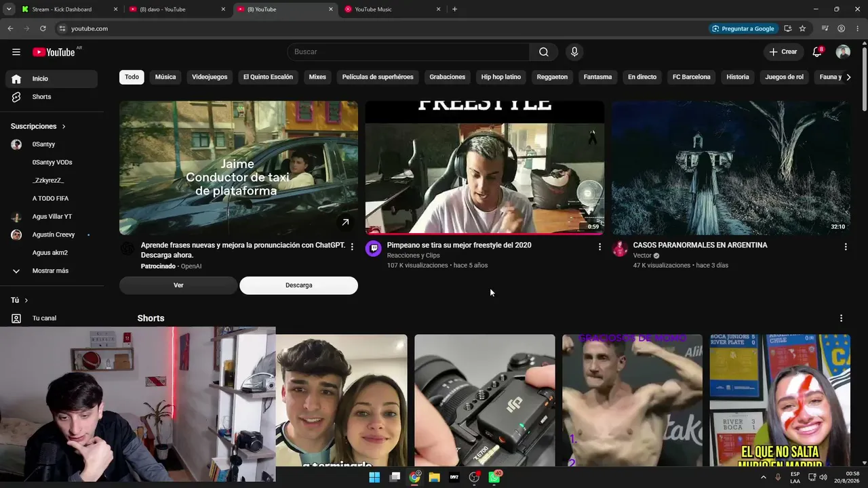Select the El Quinto Escalón chip
Image resolution: width=868 pixels, height=488 pixels.
tap(268, 77)
